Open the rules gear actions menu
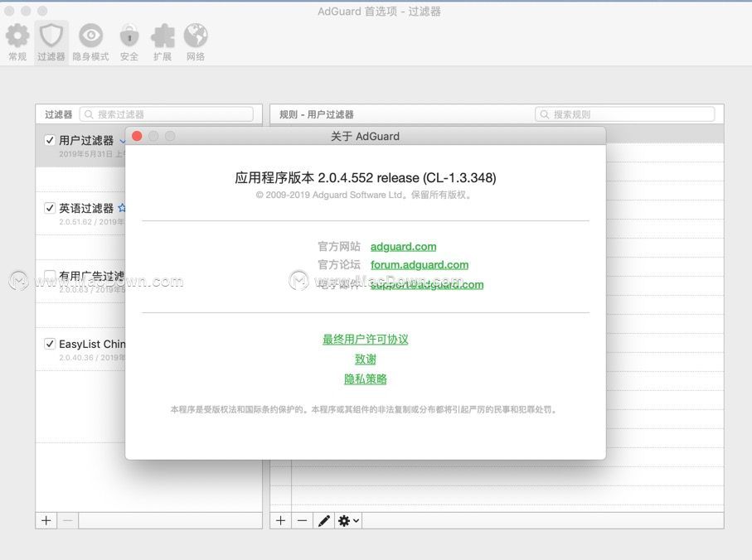 pos(348,521)
